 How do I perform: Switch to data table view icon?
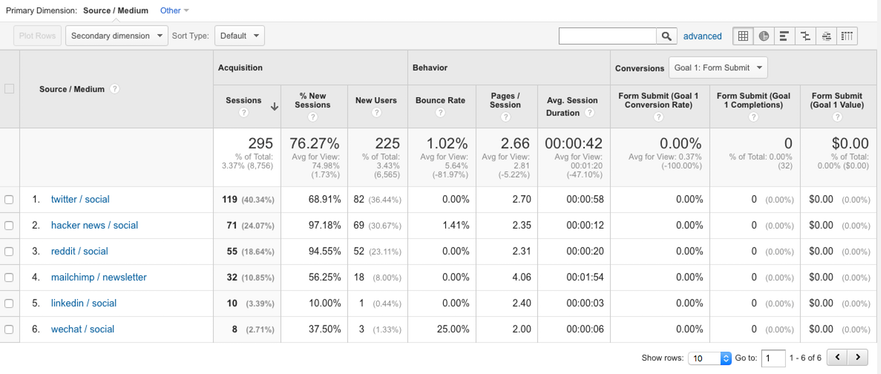[743, 36]
